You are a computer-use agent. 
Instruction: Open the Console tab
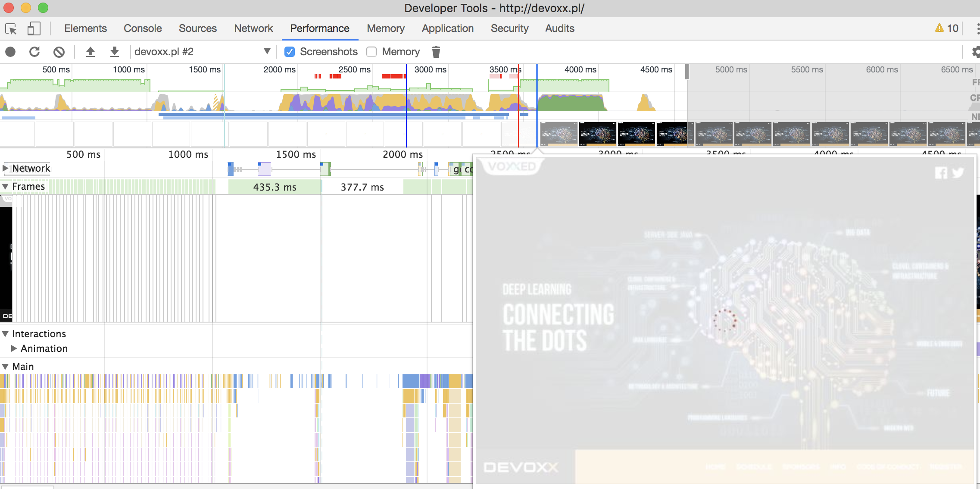click(x=143, y=28)
